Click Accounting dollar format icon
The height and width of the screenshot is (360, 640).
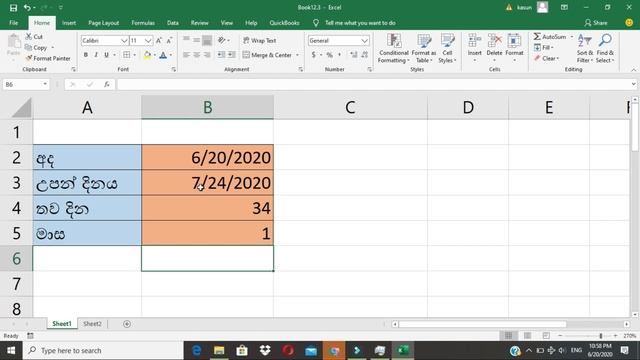click(x=313, y=55)
